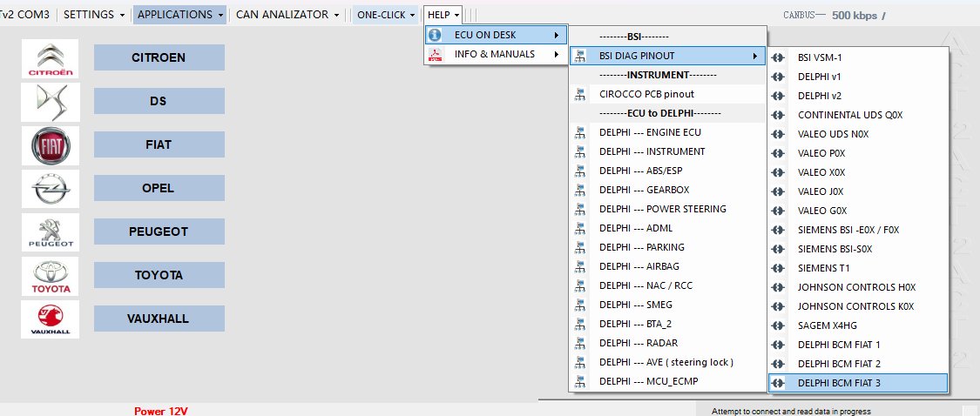Click the connector icon beside SIEMENS T1

778,268
